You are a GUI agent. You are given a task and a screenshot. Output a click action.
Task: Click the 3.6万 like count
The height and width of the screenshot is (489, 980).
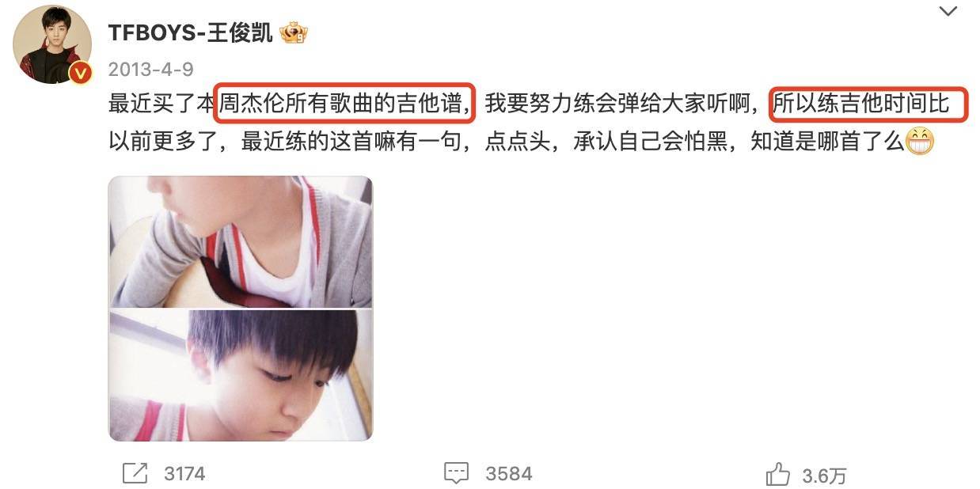coord(824,476)
